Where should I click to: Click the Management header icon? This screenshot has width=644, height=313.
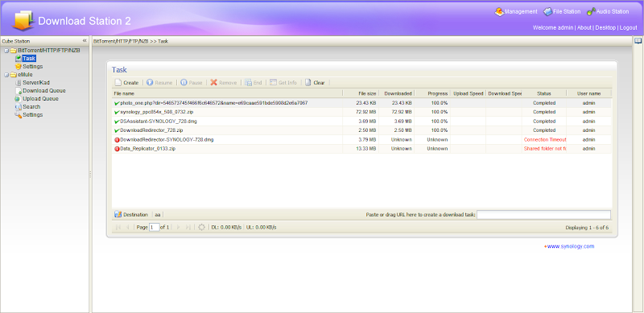pos(499,11)
